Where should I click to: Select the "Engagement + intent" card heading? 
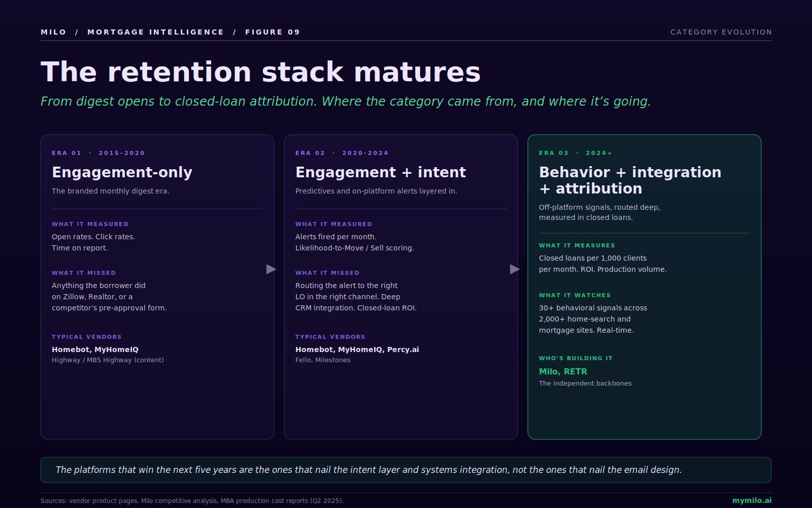point(381,172)
